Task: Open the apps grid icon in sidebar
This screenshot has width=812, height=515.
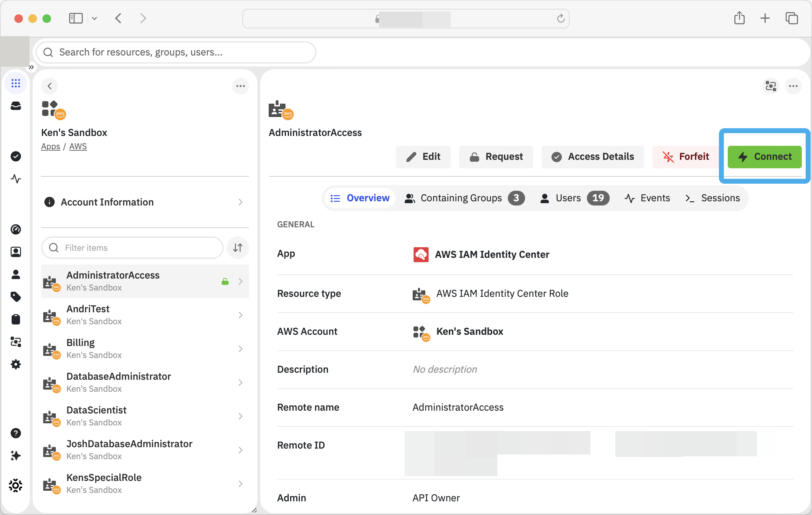Action: click(x=16, y=83)
